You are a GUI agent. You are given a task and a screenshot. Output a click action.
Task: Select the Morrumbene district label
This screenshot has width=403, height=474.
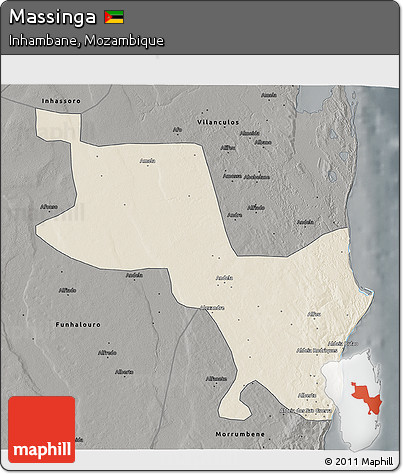coord(240,434)
